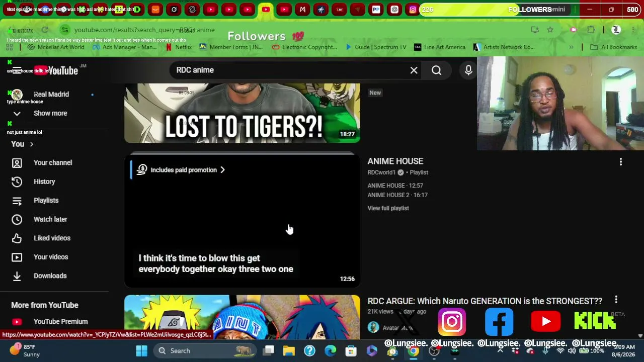This screenshot has height=362, width=644.
Task: Switch to Chrome in the taskbar
Action: coord(413,351)
